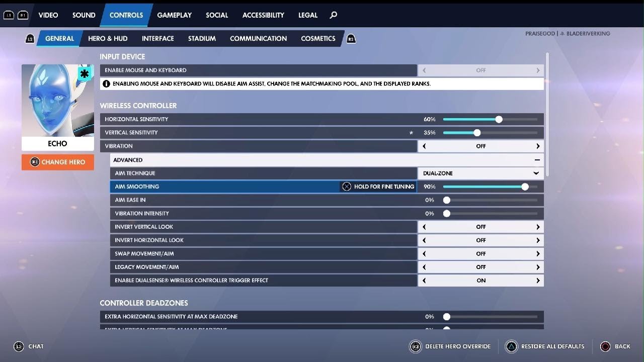644x362 pixels.
Task: Toggle DualSense Trigger Effect right arrow
Action: (537, 281)
